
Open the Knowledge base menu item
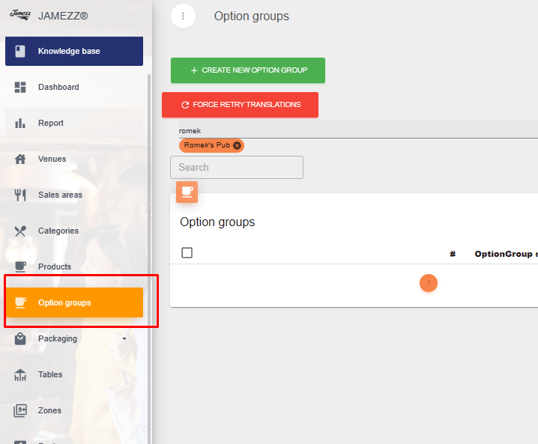[74, 51]
